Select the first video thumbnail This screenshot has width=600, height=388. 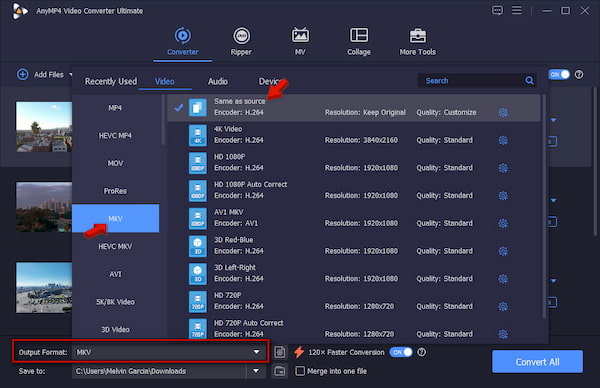coord(44,127)
